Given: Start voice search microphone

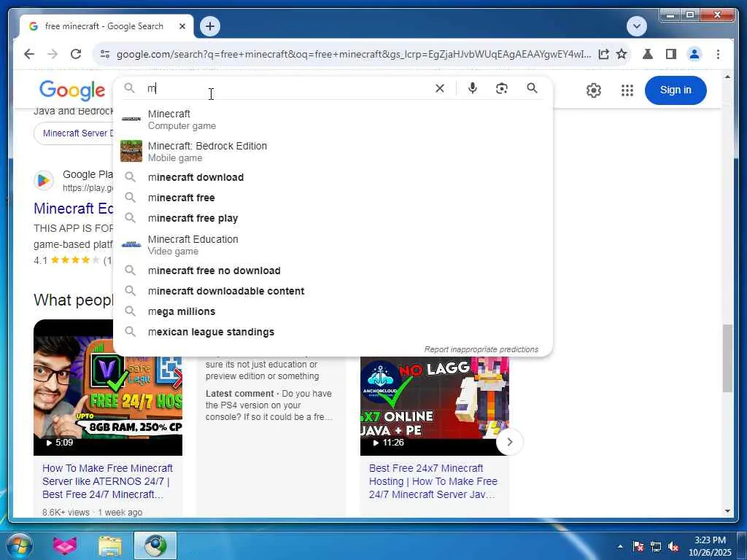Looking at the screenshot, I should pos(472,88).
